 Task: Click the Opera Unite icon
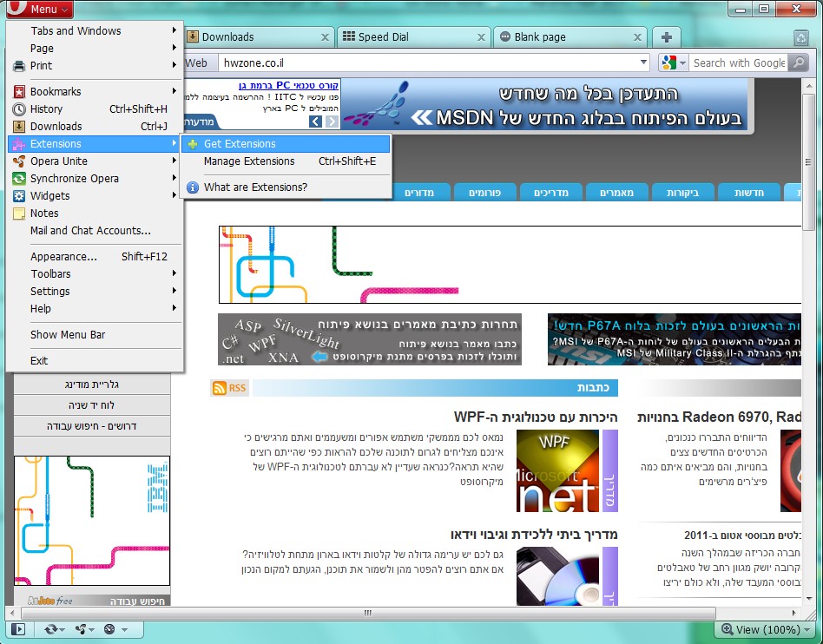[x=19, y=161]
